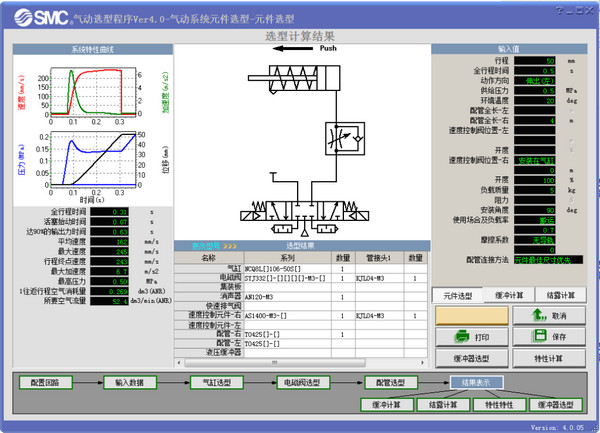Switch to the 元件选型 tab
This screenshot has height=433, width=600.
pyautogui.click(x=457, y=295)
